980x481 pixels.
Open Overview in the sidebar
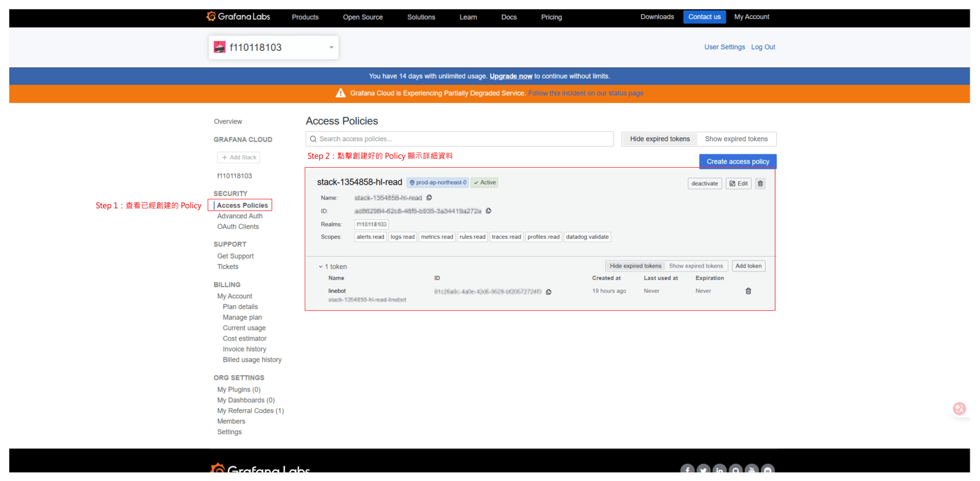click(228, 121)
